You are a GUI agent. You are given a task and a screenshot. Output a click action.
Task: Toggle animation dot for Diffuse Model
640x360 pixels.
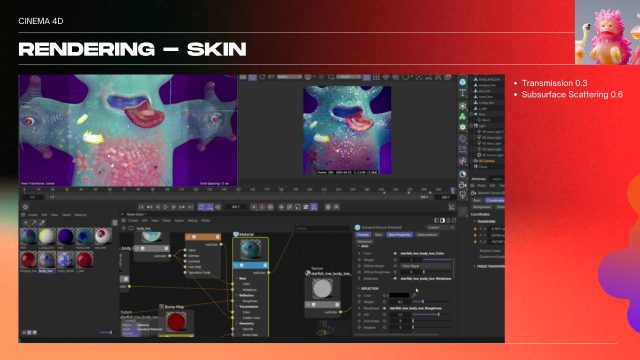point(360,266)
